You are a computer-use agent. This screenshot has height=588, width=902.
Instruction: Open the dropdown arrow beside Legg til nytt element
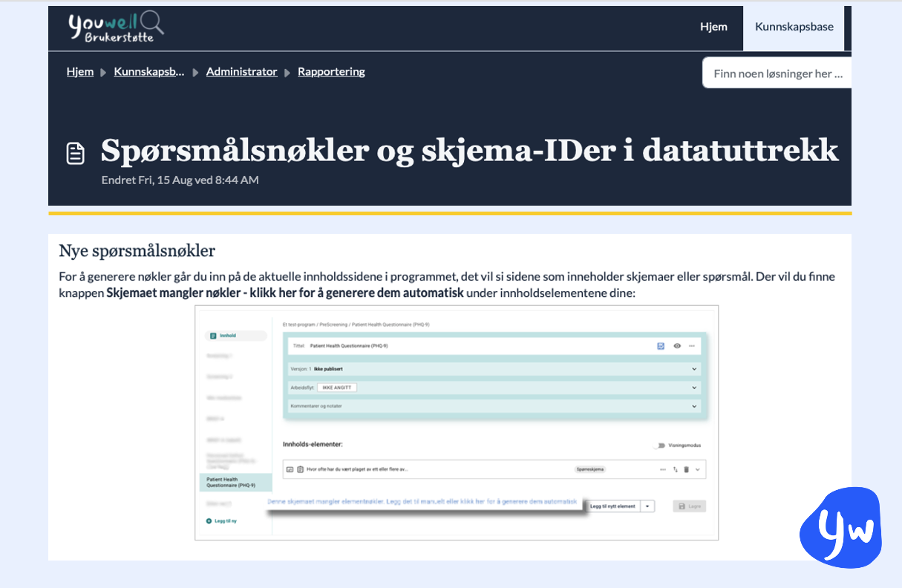click(648, 506)
